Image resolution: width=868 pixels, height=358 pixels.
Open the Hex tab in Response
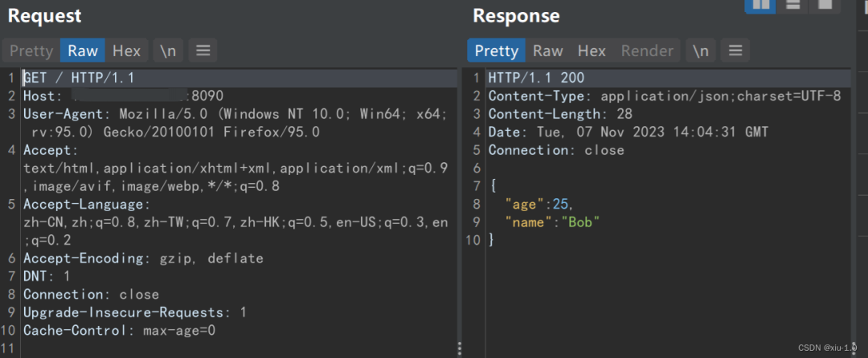pos(592,51)
